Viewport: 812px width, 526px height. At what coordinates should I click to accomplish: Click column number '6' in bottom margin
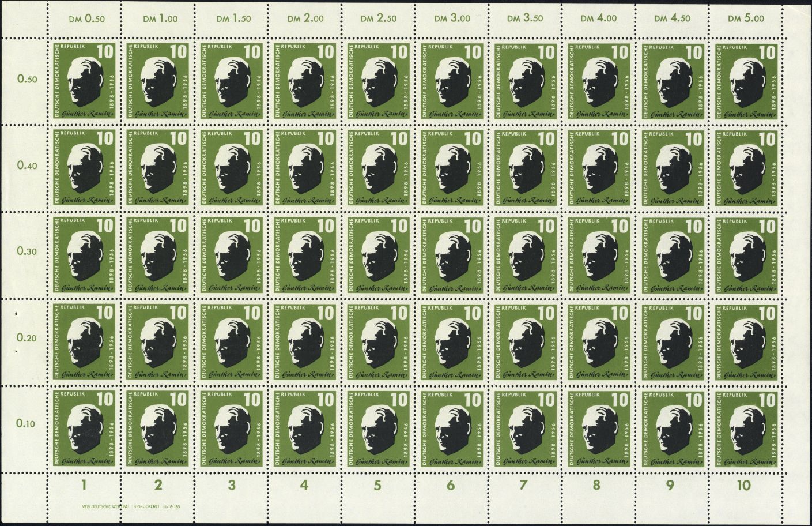point(451,485)
